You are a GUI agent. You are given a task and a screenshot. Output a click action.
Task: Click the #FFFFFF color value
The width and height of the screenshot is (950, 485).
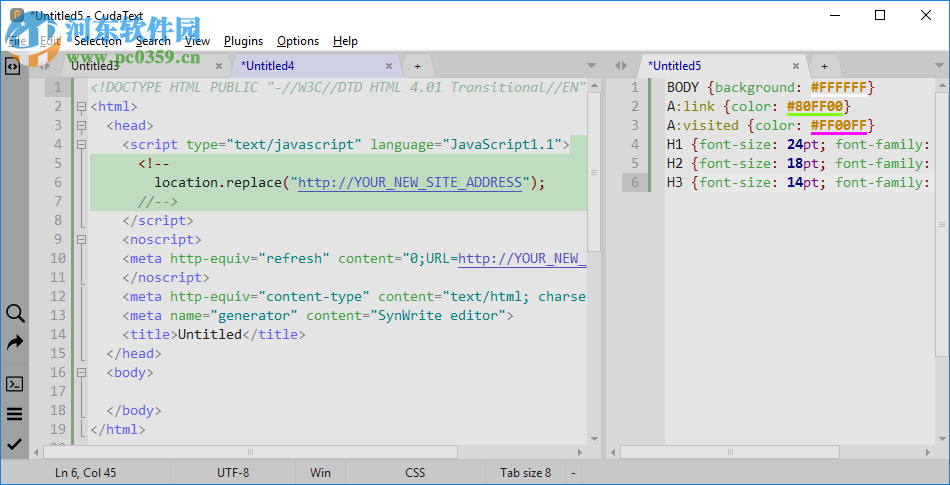tap(839, 88)
